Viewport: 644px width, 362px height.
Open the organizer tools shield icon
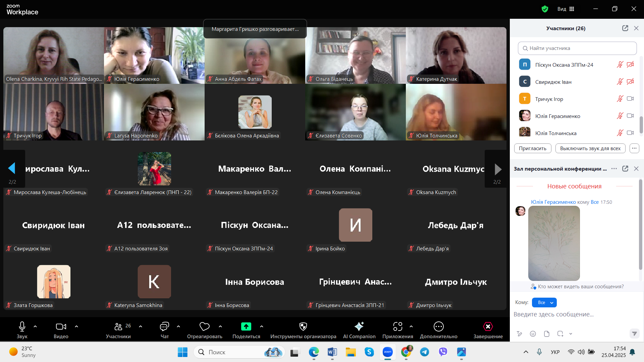pos(303,326)
